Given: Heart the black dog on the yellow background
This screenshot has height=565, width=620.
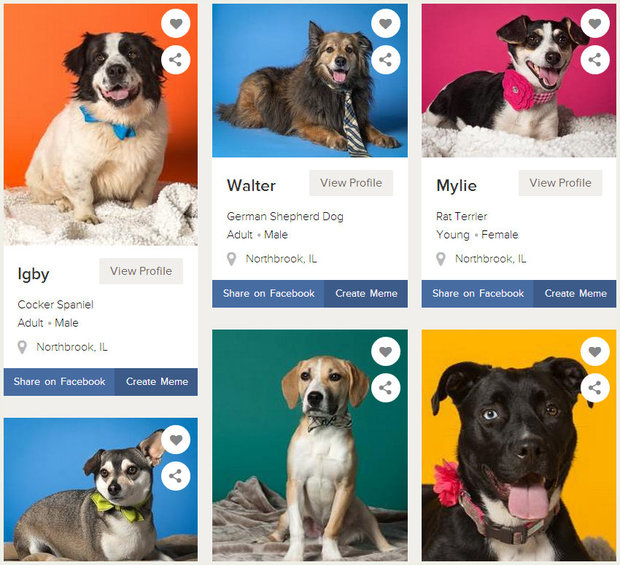Looking at the screenshot, I should 595,351.
